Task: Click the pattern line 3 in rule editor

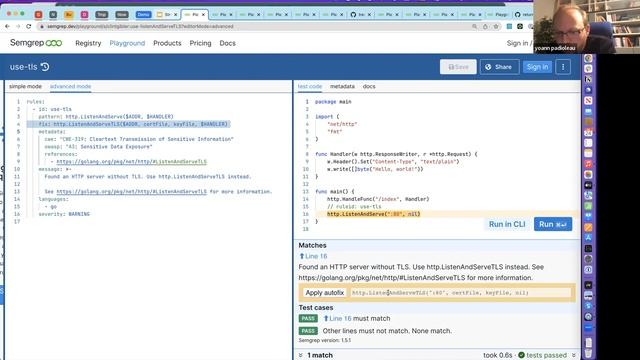Action: tap(106, 117)
